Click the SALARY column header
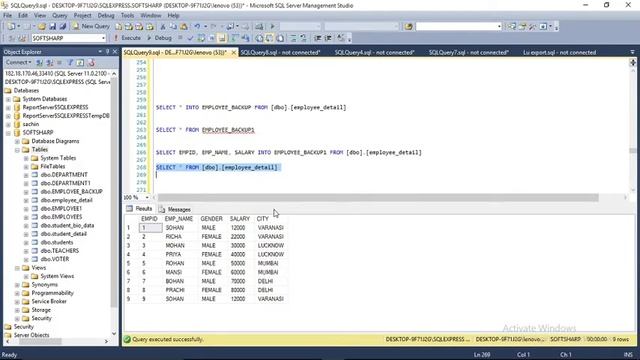Screen dimensions: 640x360 click(240, 219)
